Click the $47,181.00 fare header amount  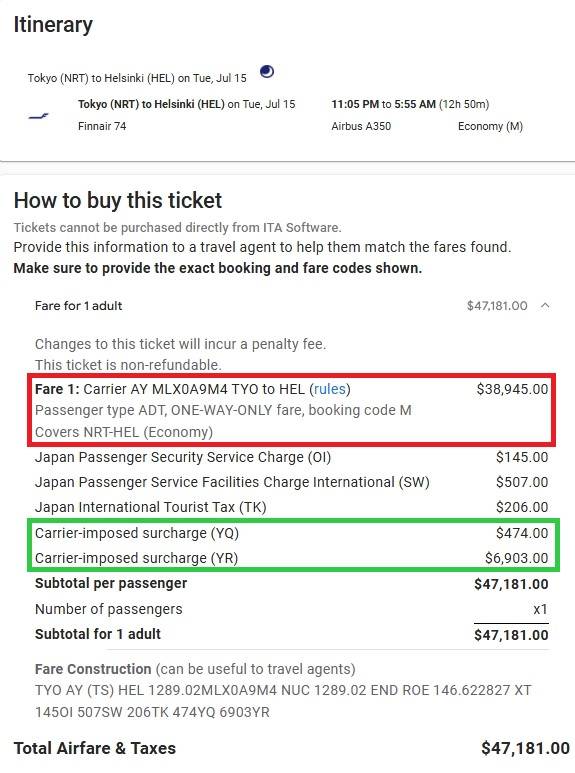(x=497, y=306)
